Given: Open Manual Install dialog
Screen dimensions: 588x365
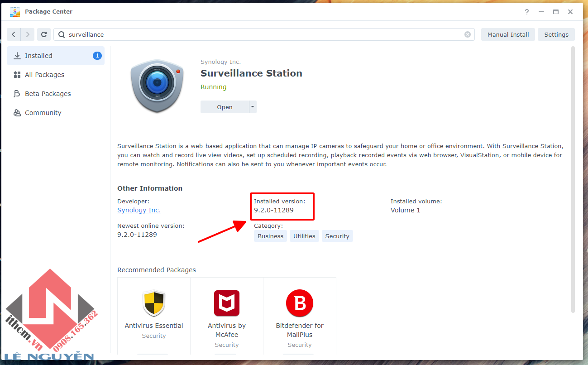Looking at the screenshot, I should tap(508, 34).
